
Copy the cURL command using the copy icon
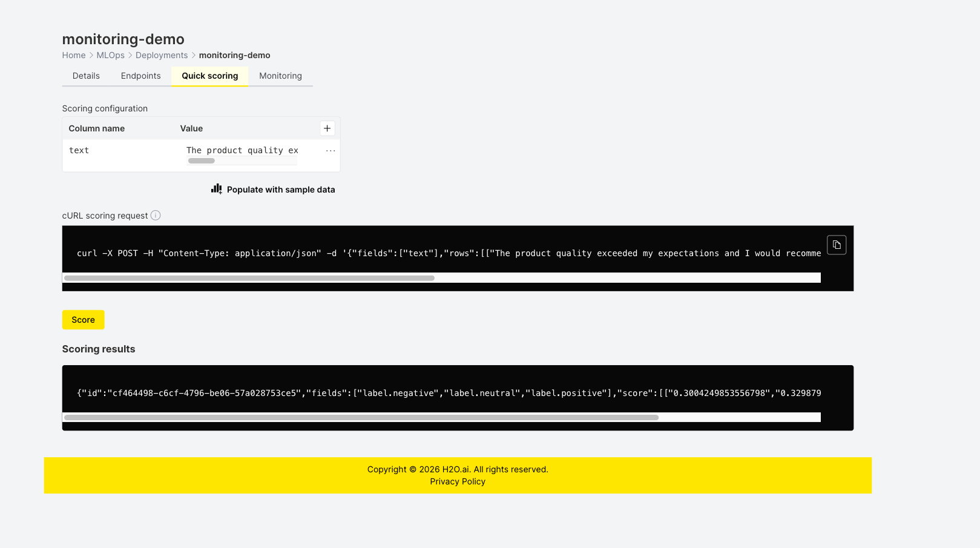837,245
